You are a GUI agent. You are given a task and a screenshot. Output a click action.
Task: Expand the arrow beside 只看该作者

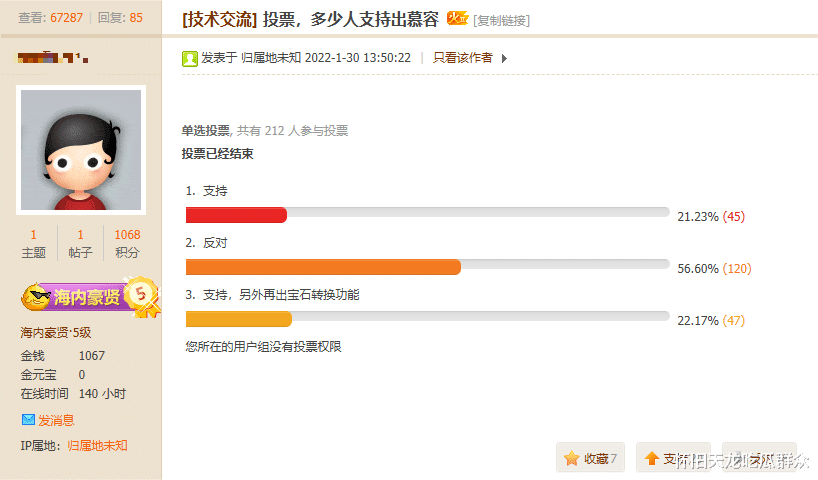[x=504, y=58]
